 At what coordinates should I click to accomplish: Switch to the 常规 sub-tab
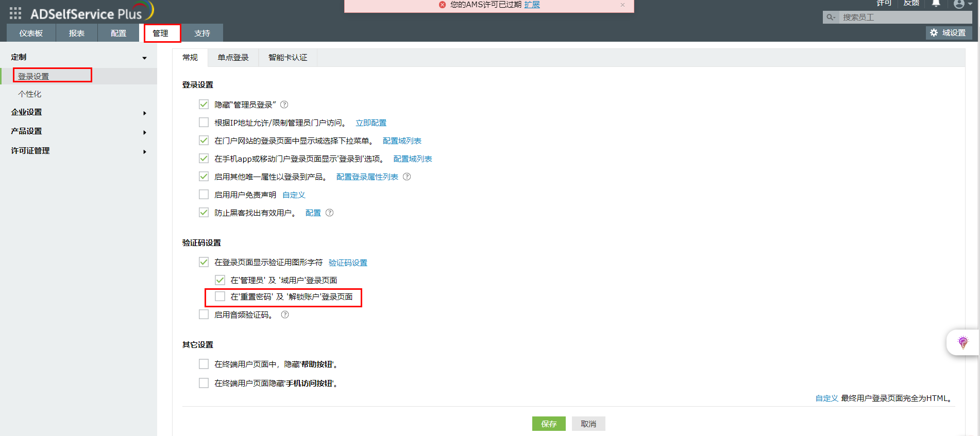coord(190,58)
